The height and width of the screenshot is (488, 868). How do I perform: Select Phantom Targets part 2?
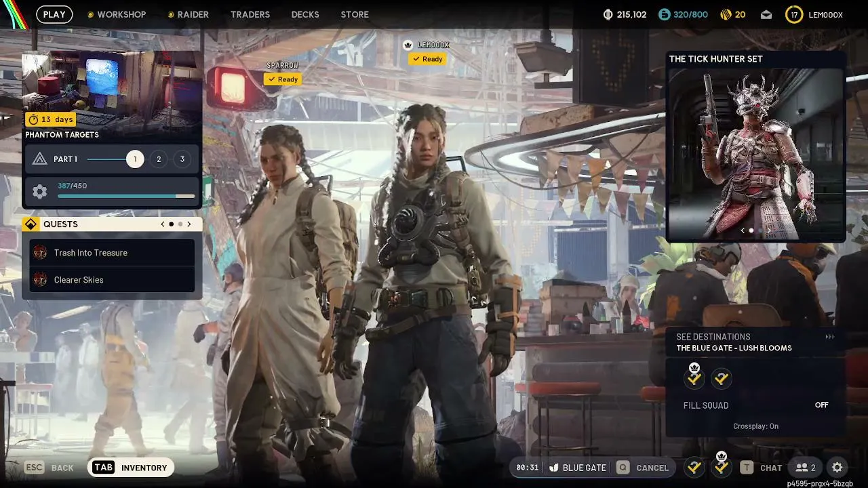coord(159,159)
